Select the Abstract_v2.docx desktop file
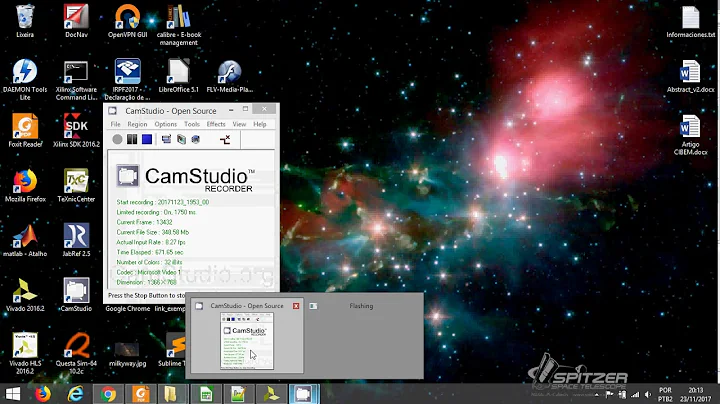The width and height of the screenshot is (720, 404). click(690, 76)
